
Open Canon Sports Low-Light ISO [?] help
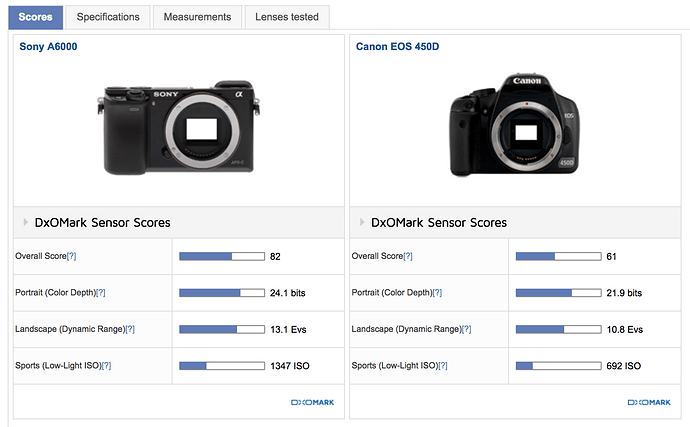pos(443,366)
